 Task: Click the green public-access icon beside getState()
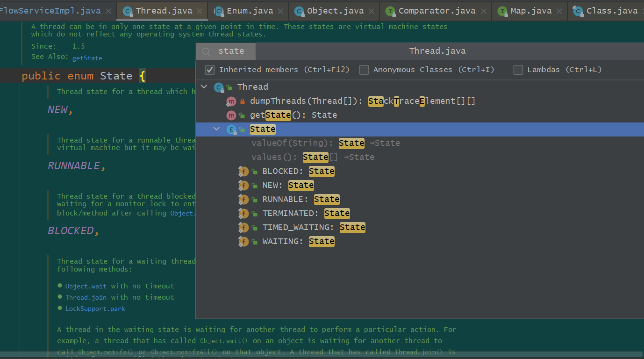pyautogui.click(x=242, y=115)
